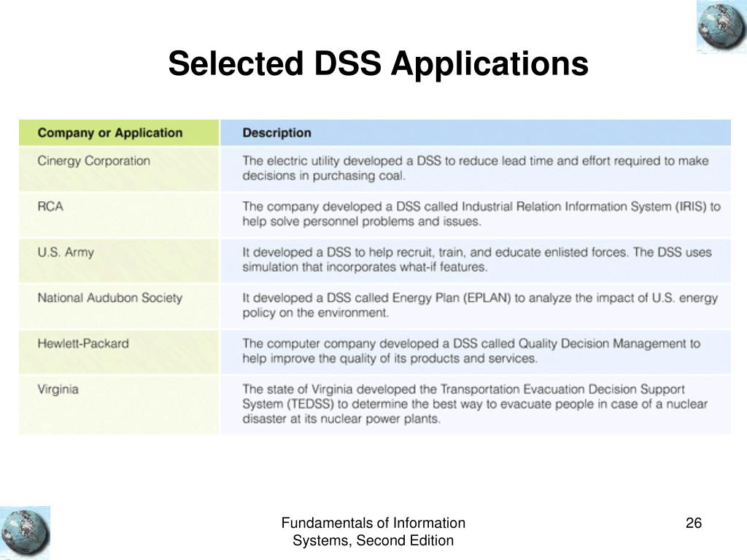
Task: Select the "U.S. Army" table cell
Action: 119,260
